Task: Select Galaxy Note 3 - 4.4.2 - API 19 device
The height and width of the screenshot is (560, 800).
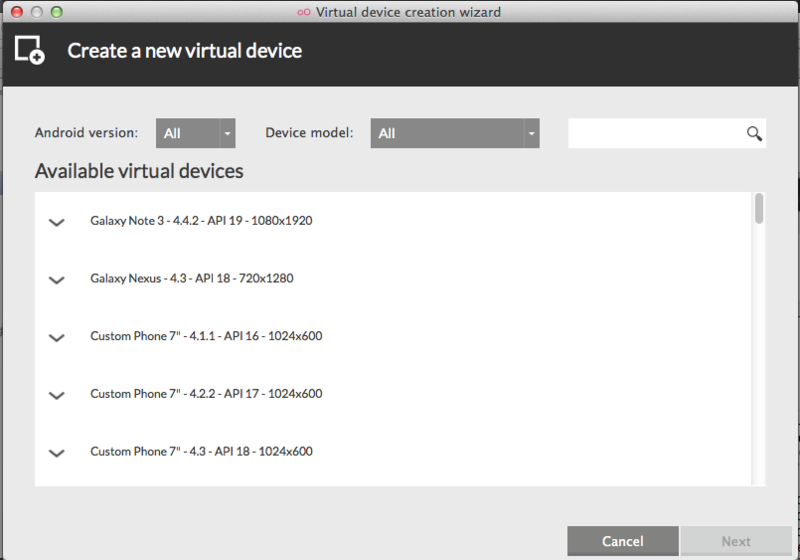Action: coord(201,221)
